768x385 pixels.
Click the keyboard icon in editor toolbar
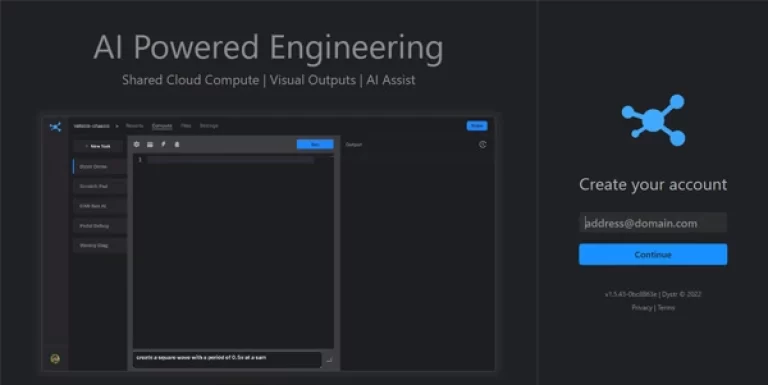(x=150, y=144)
